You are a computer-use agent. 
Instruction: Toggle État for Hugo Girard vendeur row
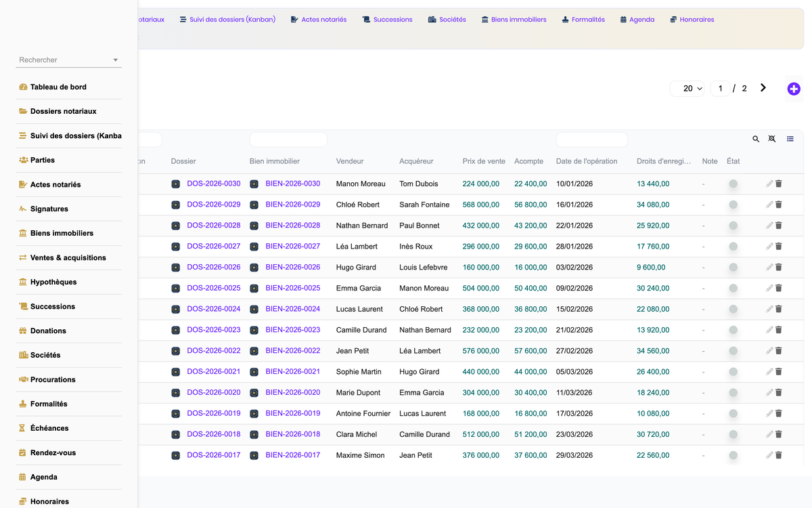tap(733, 268)
